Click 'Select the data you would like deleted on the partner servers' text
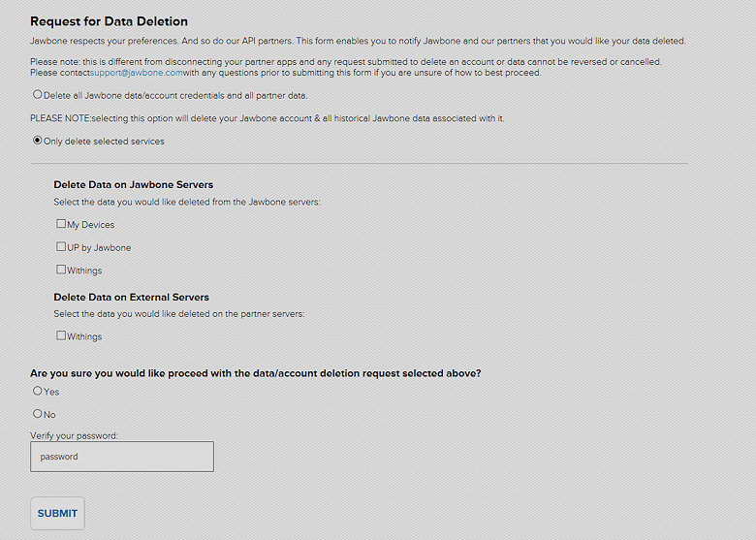The width and height of the screenshot is (756, 540). coord(179,314)
